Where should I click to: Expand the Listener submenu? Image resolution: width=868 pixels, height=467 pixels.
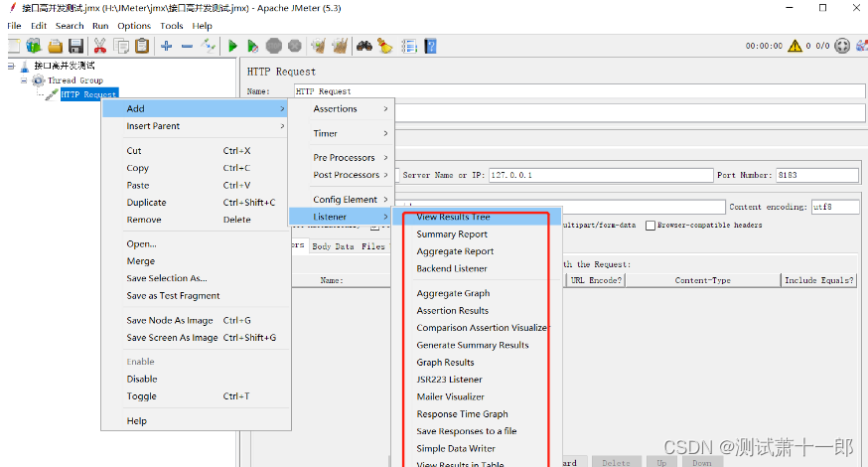tap(343, 217)
